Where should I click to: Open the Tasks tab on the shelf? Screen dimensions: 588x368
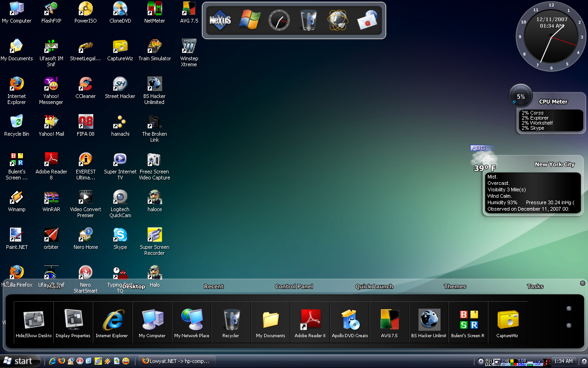tap(535, 287)
